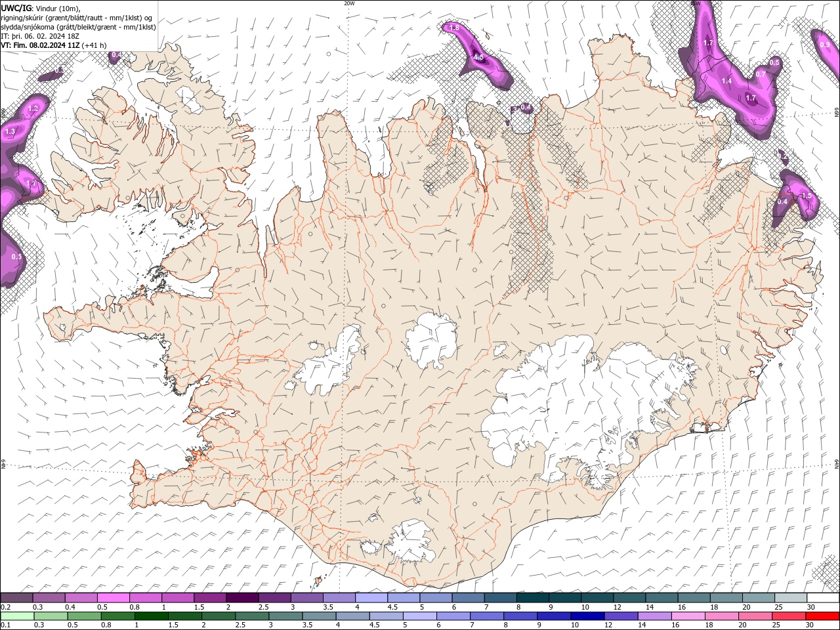
Task: Pick the deep blue 10–12 swatch in lower legend
Action: (587, 616)
